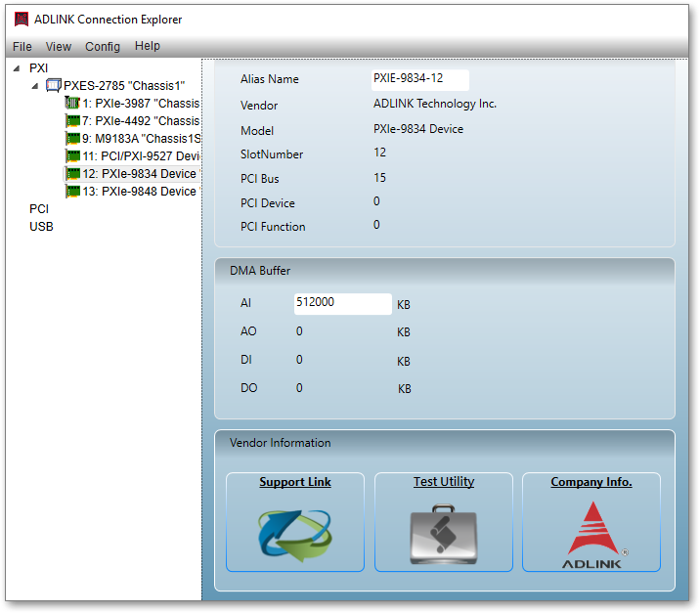Click the PXES-2785 chassis icon
Viewport: 700px width, 613px height.
pyautogui.click(x=53, y=85)
